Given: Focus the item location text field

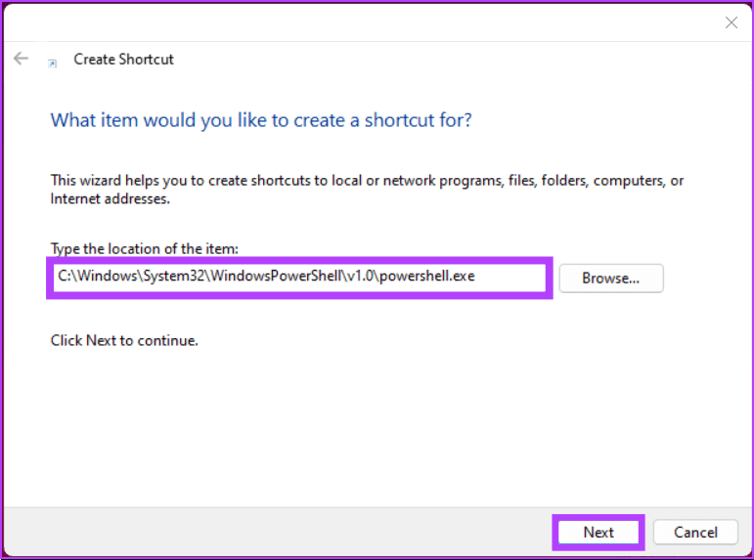Looking at the screenshot, I should 299,278.
